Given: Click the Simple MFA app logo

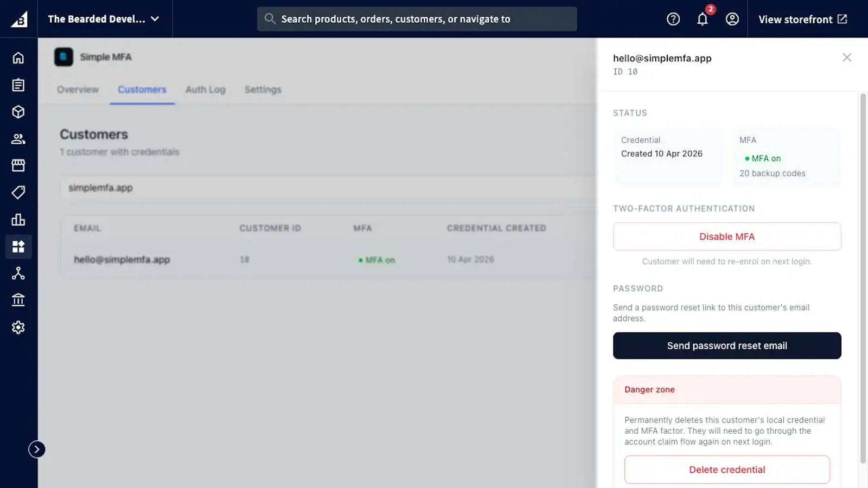Looking at the screenshot, I should point(63,57).
